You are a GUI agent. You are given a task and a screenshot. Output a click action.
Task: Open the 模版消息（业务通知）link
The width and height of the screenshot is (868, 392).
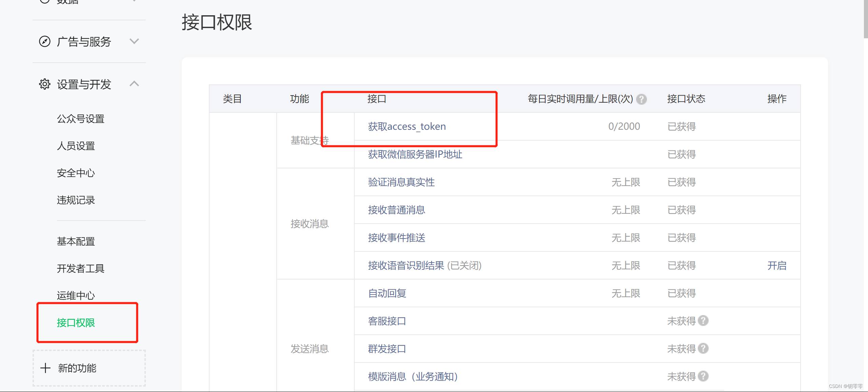(413, 377)
